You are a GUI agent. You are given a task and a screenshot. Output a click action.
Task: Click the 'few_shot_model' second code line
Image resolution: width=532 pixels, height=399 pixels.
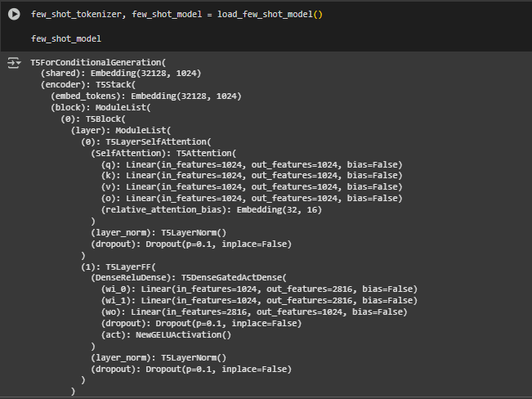point(66,38)
